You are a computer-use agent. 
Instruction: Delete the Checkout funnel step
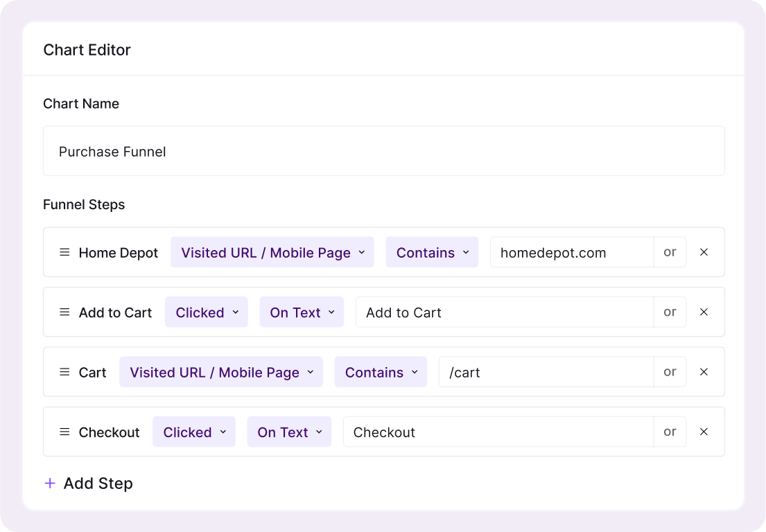pyautogui.click(x=704, y=432)
